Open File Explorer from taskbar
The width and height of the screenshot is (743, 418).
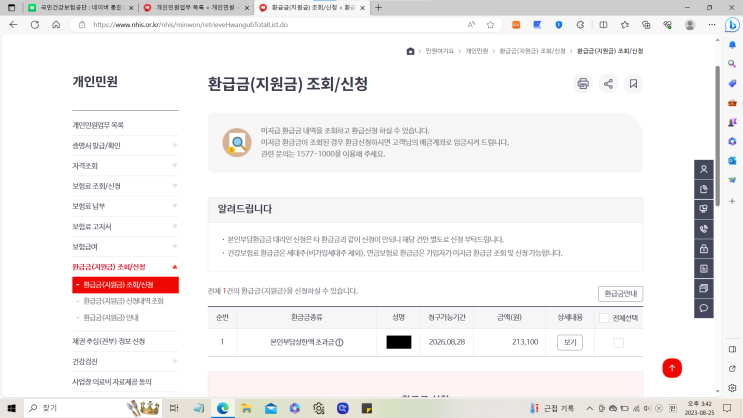tap(246, 408)
